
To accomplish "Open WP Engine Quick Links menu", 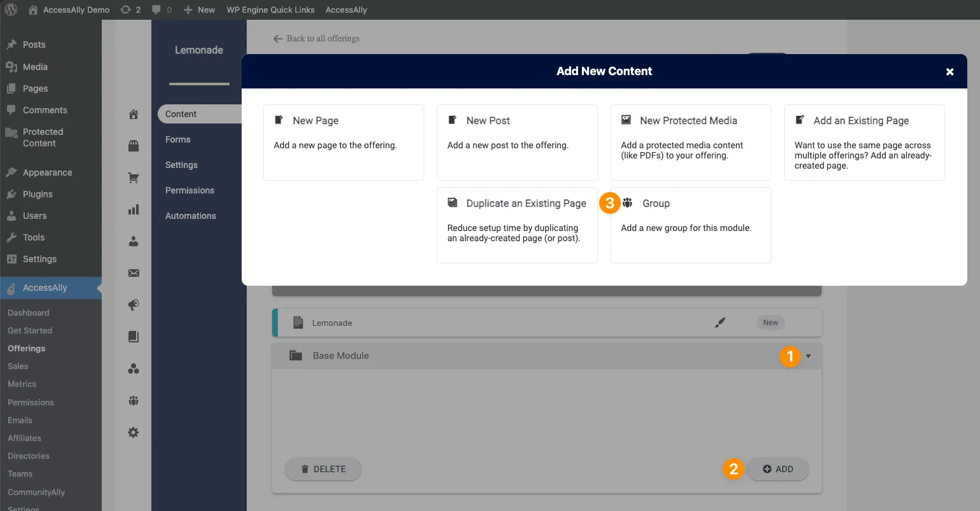I will (271, 10).
